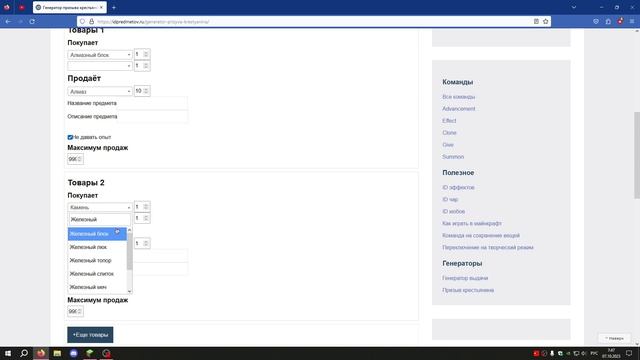
Task: Click the padlock site security icon
Action: pos(91,21)
